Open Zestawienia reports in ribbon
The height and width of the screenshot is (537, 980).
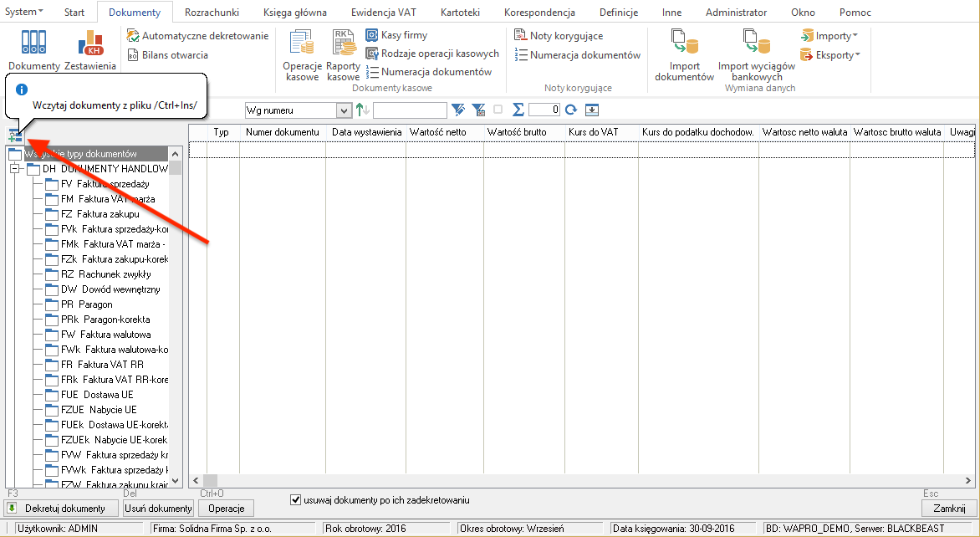(89, 51)
